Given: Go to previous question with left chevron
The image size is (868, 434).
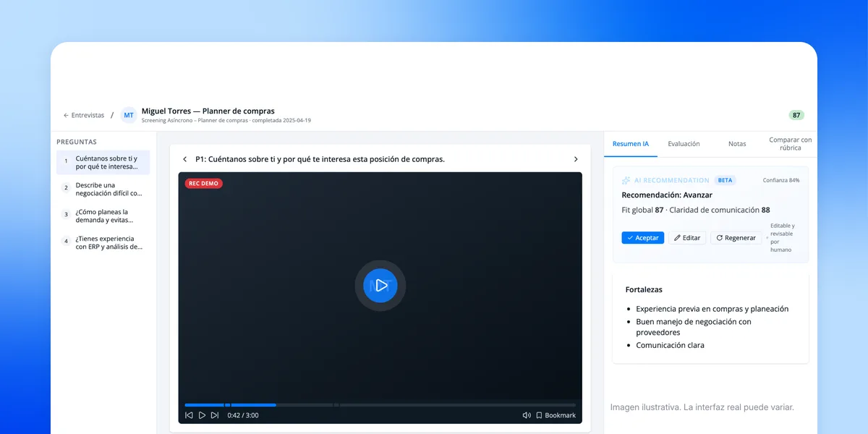Looking at the screenshot, I should 185,159.
